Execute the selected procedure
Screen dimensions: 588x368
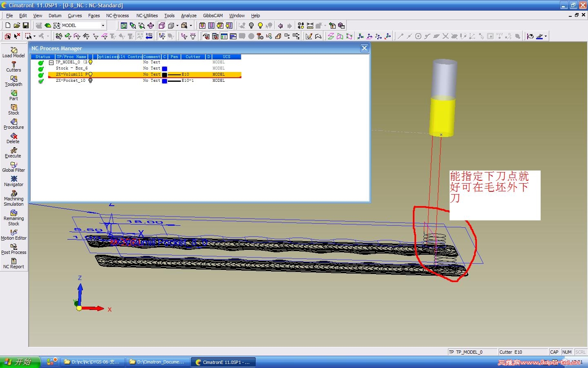tap(14, 153)
